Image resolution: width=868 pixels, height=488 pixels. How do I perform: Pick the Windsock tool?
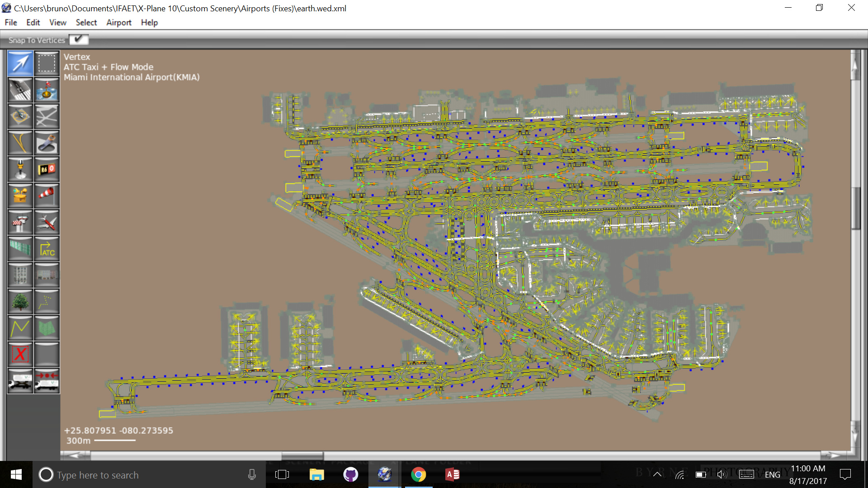pos(47,195)
